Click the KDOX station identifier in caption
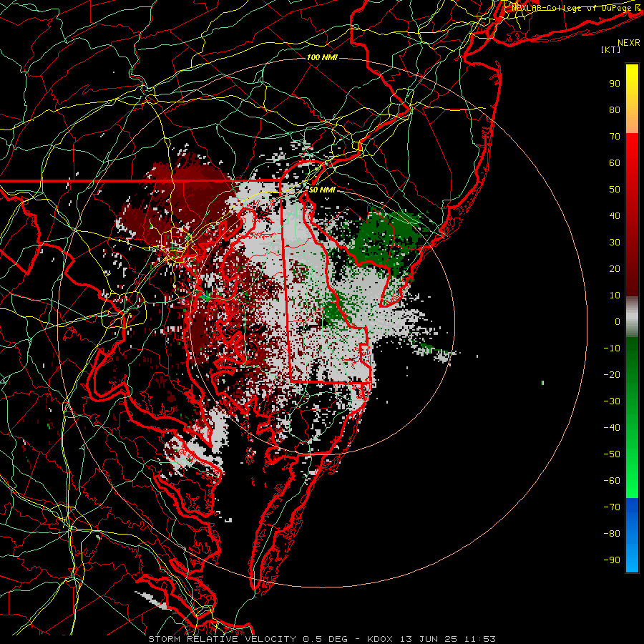Image resolution: width=644 pixels, height=644 pixels. point(380,639)
